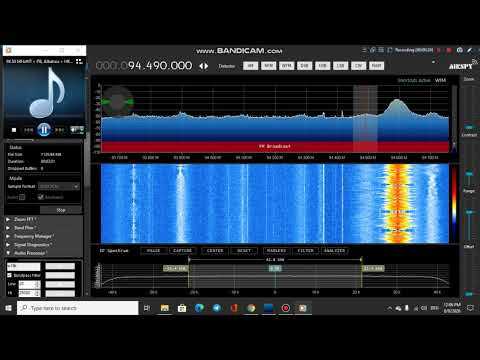
Task: Stop playback in the media player
Action: [x=14, y=130]
